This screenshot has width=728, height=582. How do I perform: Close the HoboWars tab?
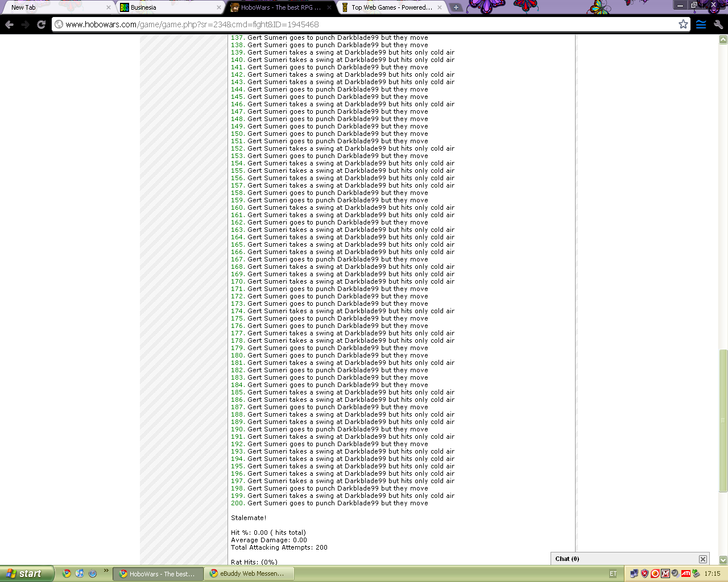pos(329,7)
